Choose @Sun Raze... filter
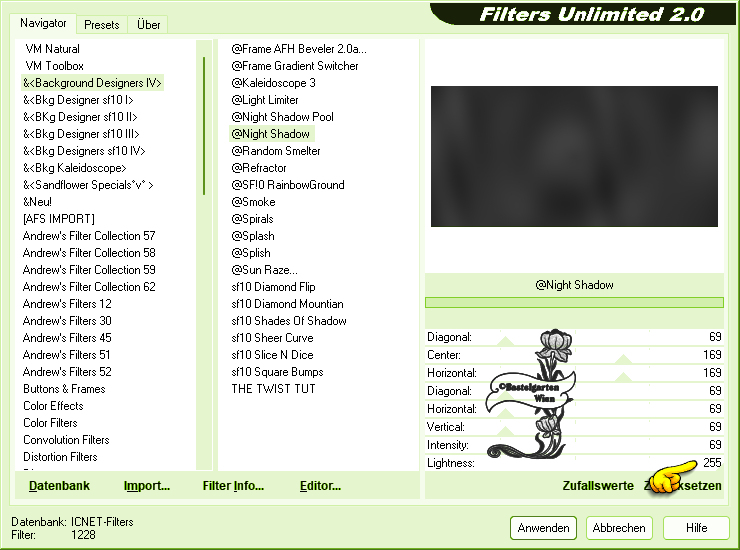 264,270
